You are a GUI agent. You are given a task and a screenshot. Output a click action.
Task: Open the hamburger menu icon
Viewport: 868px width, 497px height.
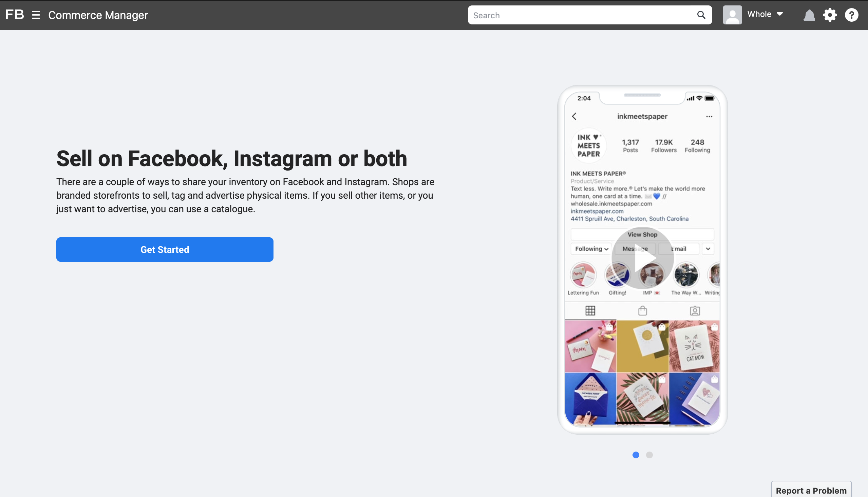36,14
